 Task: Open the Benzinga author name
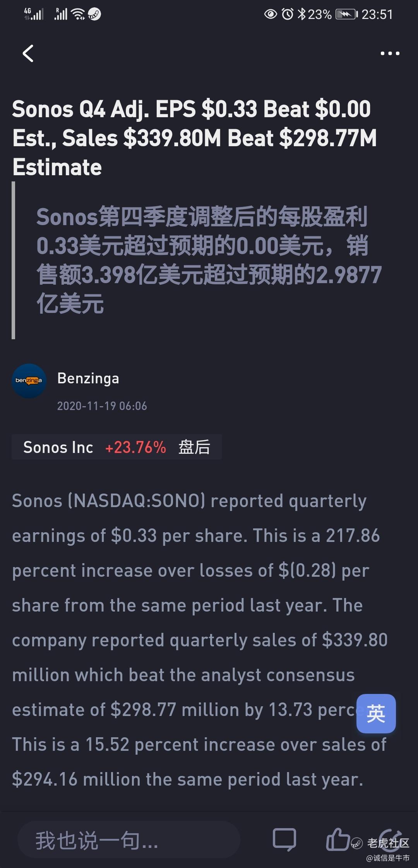(x=88, y=378)
